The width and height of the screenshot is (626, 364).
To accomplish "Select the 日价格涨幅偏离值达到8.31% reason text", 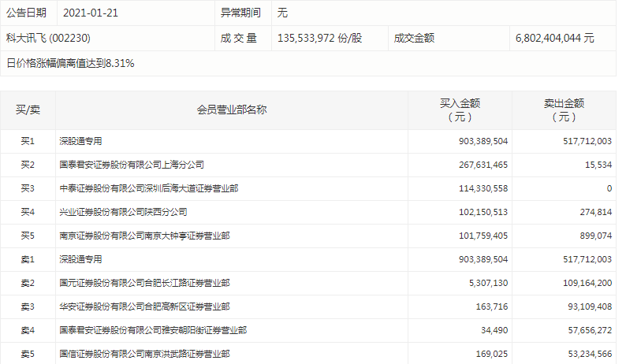I will coord(70,63).
